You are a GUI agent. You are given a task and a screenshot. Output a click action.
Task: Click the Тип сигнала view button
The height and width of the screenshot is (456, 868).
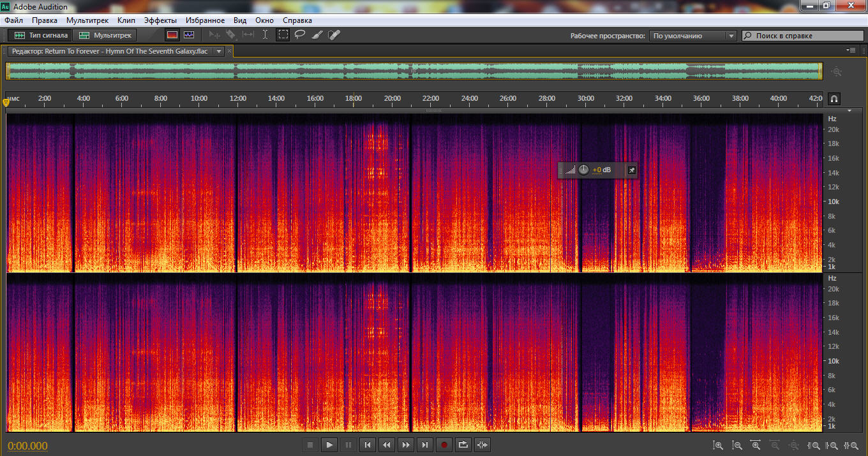click(x=41, y=35)
